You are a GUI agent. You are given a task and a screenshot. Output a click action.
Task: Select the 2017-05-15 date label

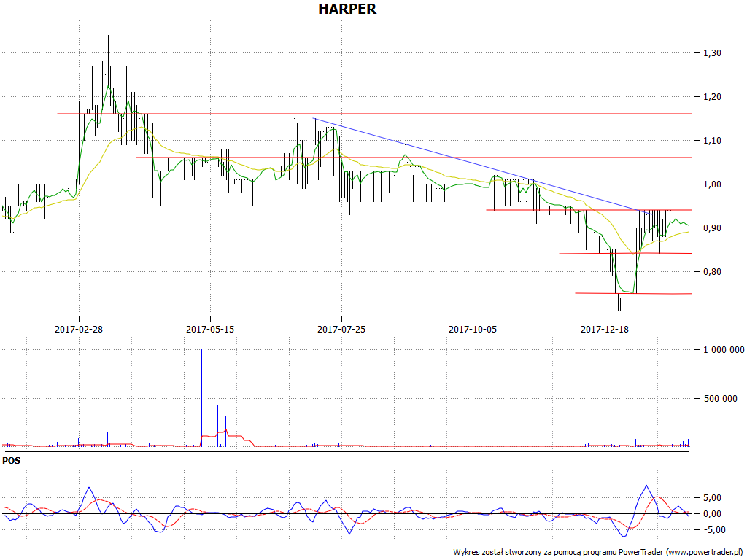click(x=210, y=329)
